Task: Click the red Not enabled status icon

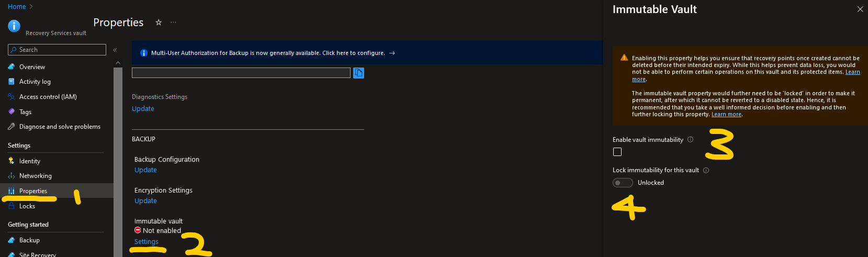Action: tap(138, 230)
